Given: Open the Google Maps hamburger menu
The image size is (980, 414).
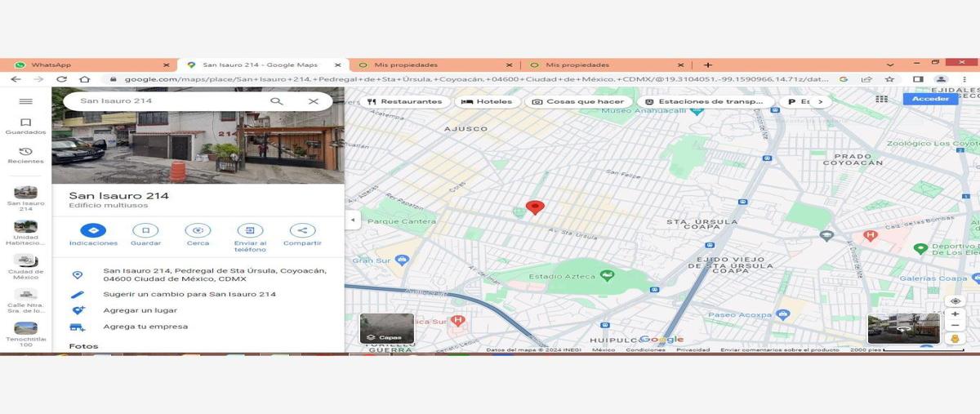Looking at the screenshot, I should [x=25, y=101].
